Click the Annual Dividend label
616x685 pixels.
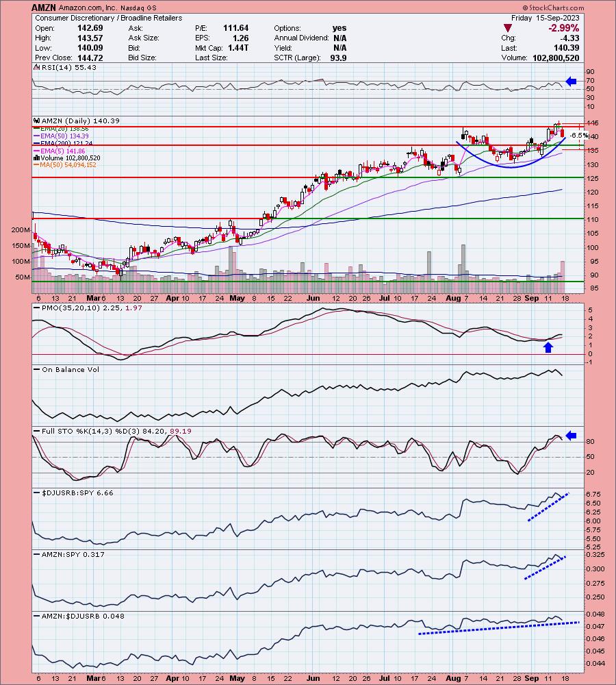click(301, 38)
